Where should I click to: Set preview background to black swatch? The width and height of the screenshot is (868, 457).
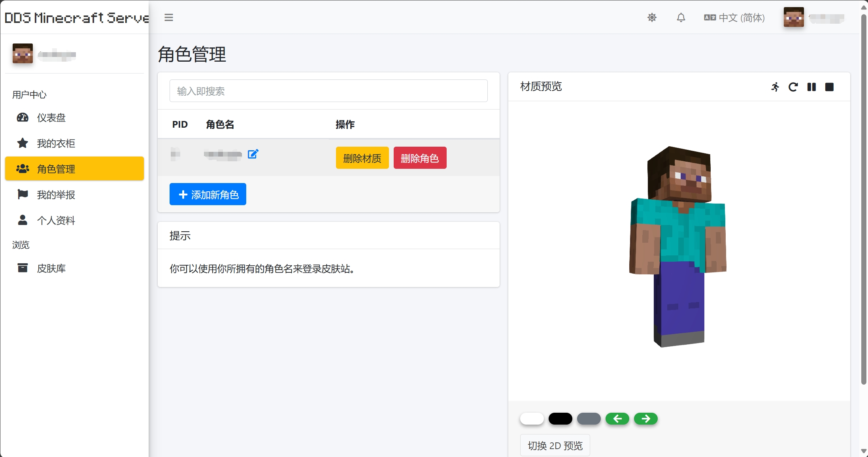click(560, 419)
